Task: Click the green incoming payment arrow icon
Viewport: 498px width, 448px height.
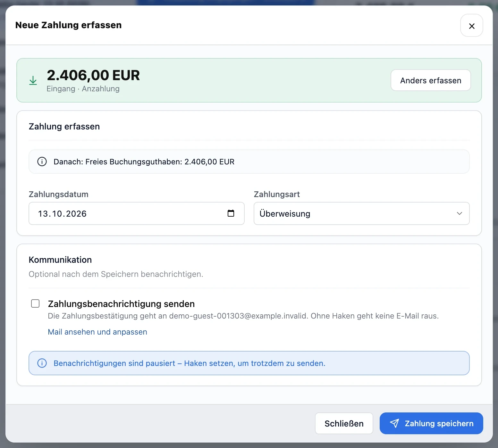Action: coord(33,80)
